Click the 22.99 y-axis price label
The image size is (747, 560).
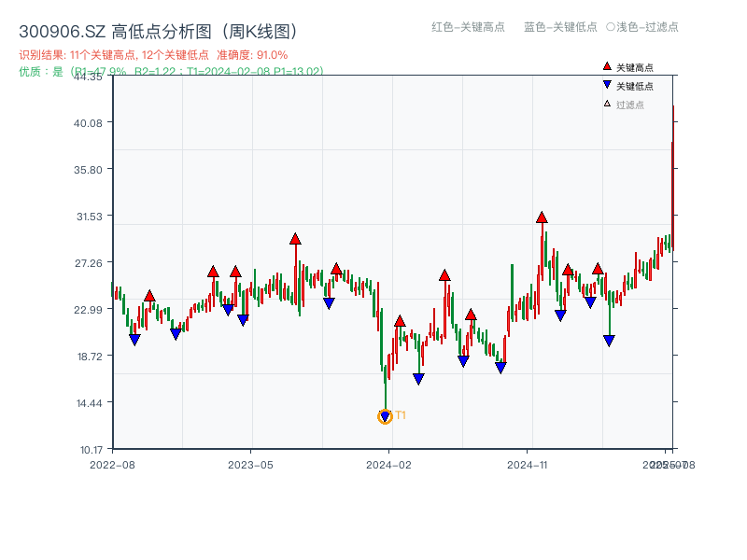pos(88,310)
